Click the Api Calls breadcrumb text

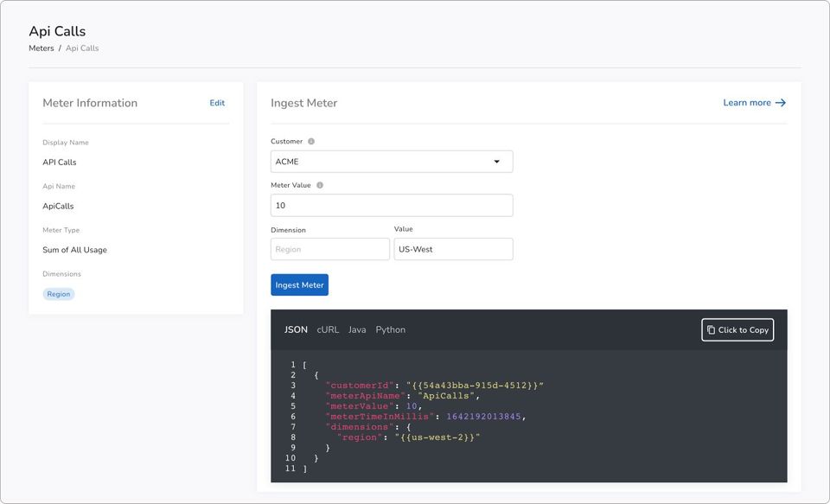(x=82, y=48)
